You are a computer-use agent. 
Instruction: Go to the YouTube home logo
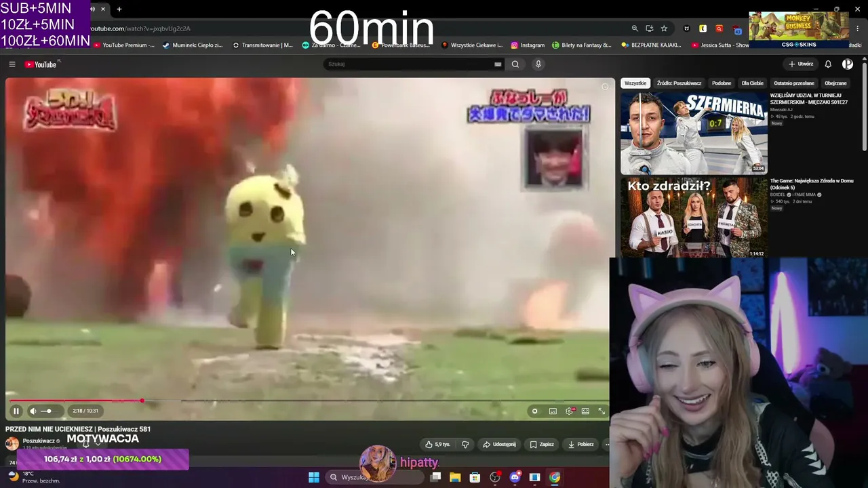tap(41, 64)
